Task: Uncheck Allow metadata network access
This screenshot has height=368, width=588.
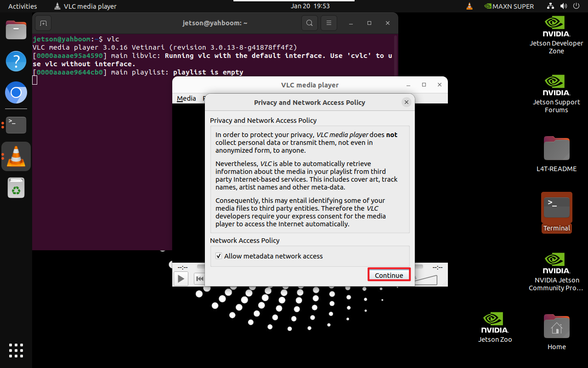Action: tap(219, 256)
